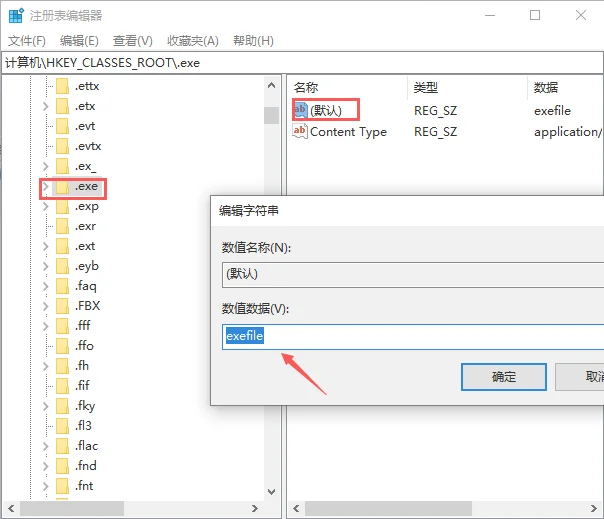
Task: Click the tree pane vertical scrollbar thumb
Action: [271, 115]
